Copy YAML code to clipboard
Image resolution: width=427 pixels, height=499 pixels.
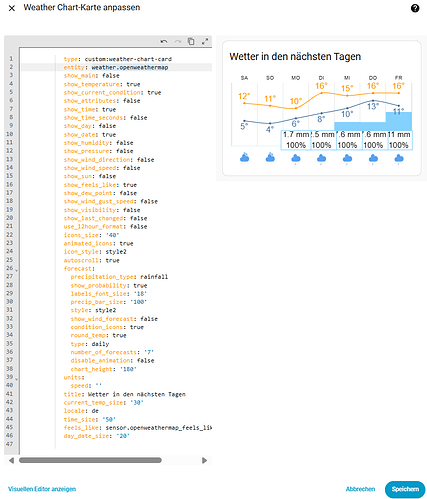click(x=191, y=41)
